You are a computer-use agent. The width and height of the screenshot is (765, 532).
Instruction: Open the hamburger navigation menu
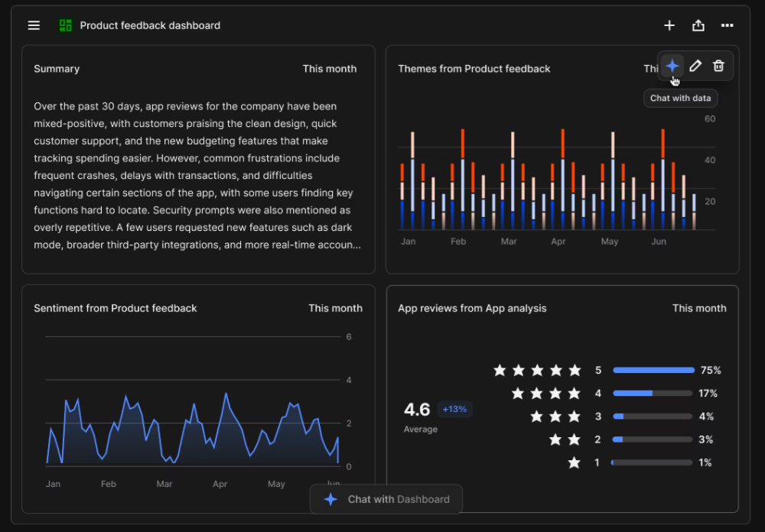[34, 25]
